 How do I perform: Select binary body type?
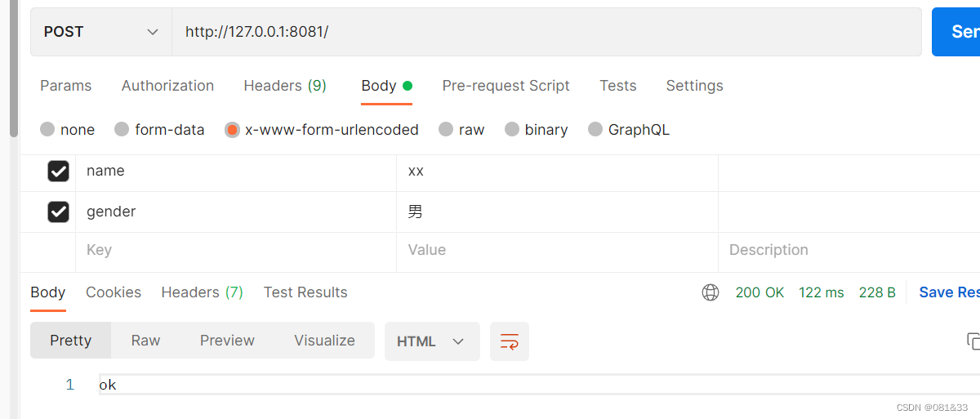click(512, 129)
